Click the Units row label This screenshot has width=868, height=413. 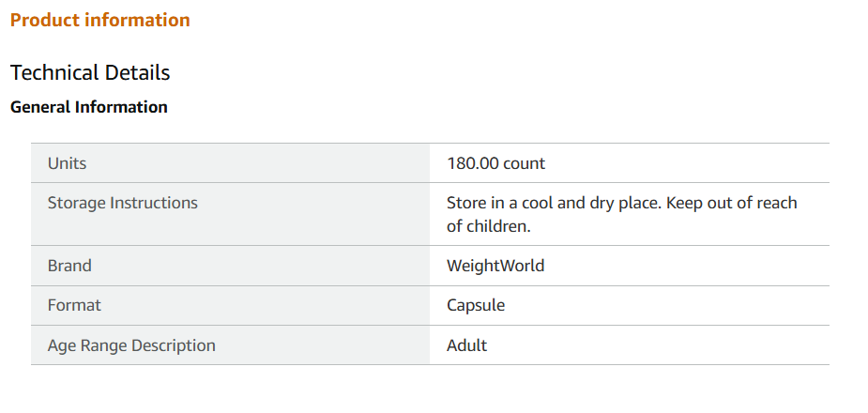coord(67,163)
